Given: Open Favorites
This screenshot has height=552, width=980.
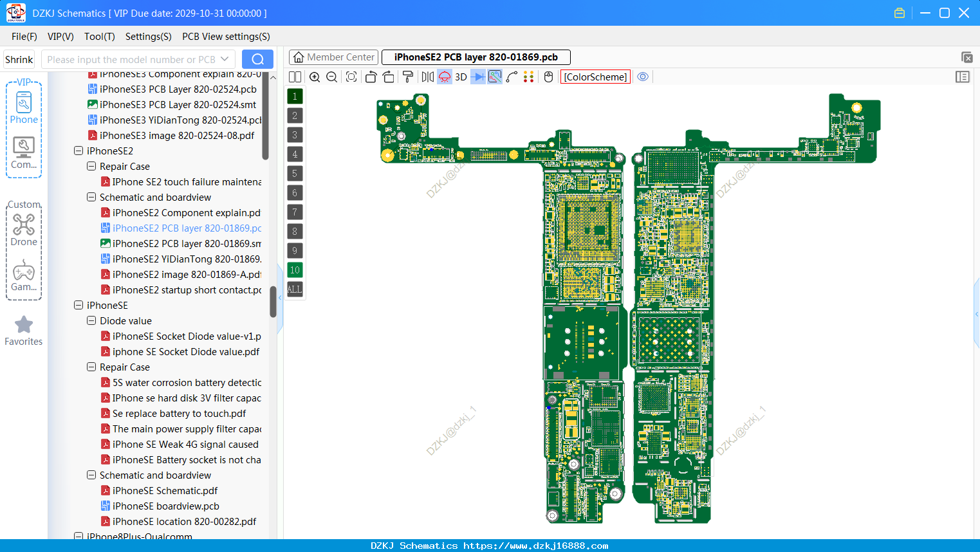Looking at the screenshot, I should click(24, 331).
